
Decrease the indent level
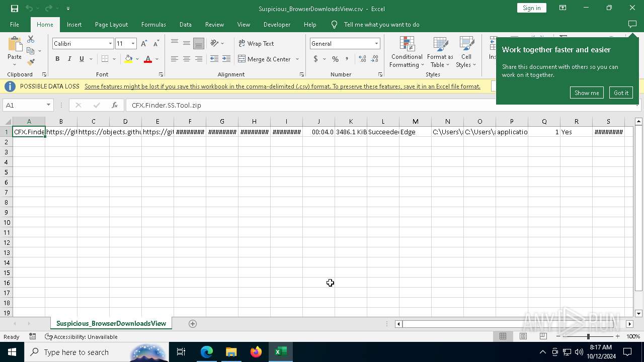click(214, 59)
